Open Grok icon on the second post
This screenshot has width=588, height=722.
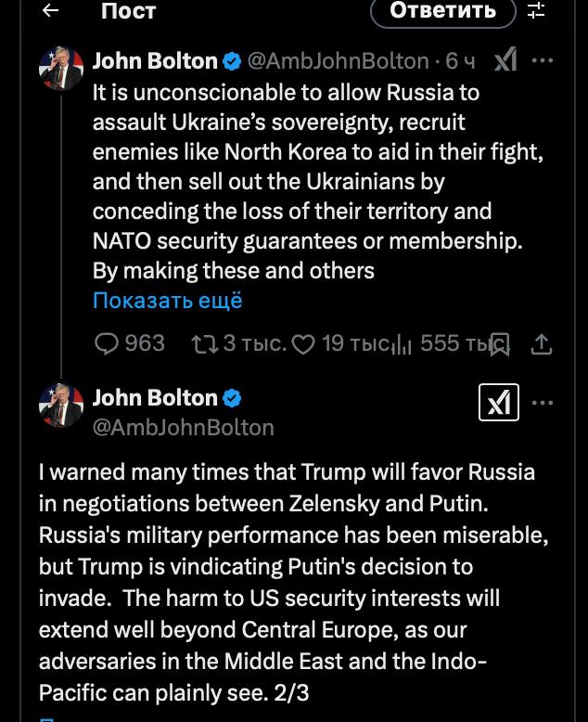click(499, 403)
